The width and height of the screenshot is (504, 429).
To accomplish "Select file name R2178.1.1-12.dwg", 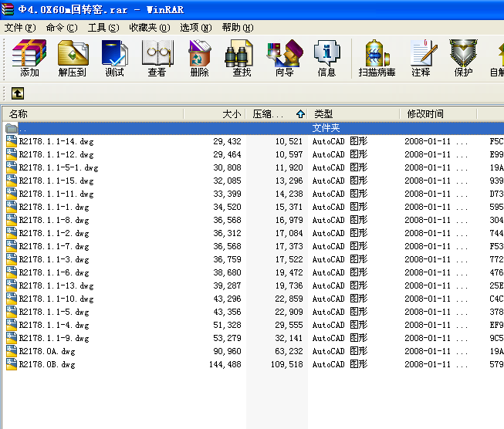I will click(x=56, y=154).
